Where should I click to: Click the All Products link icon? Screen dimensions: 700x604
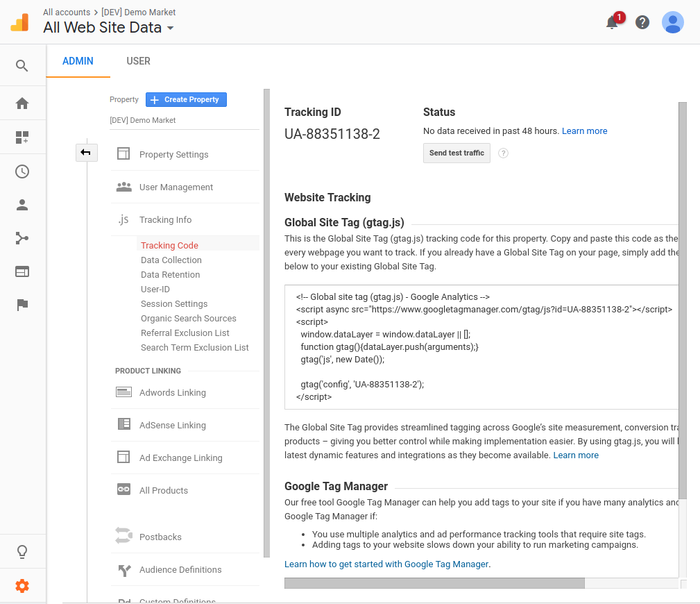123,489
